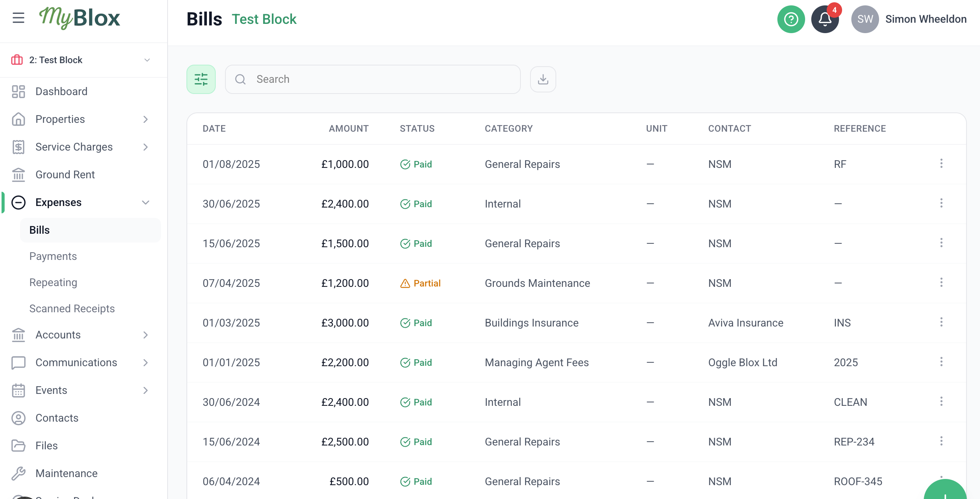Open the filter options icon
980x499 pixels.
tap(201, 79)
